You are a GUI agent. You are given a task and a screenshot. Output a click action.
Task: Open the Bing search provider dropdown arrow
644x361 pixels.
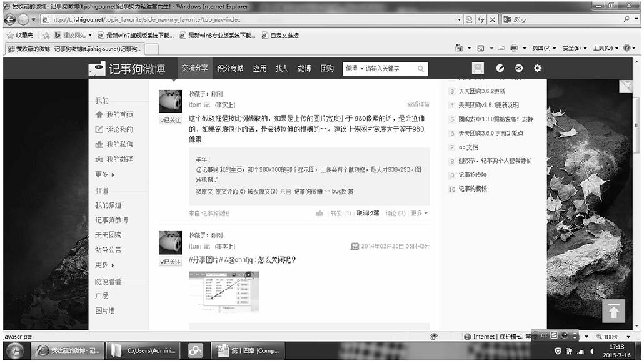click(636, 19)
